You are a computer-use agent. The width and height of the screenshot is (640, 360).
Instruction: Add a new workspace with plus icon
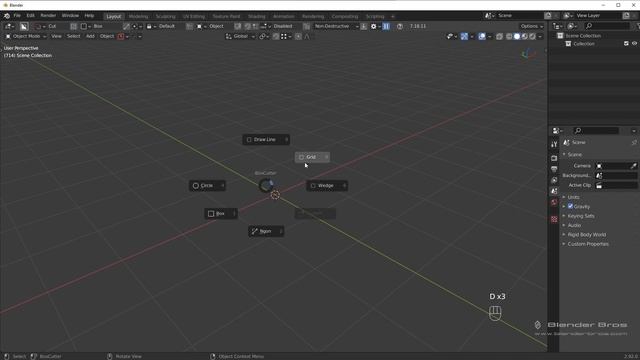click(x=393, y=16)
